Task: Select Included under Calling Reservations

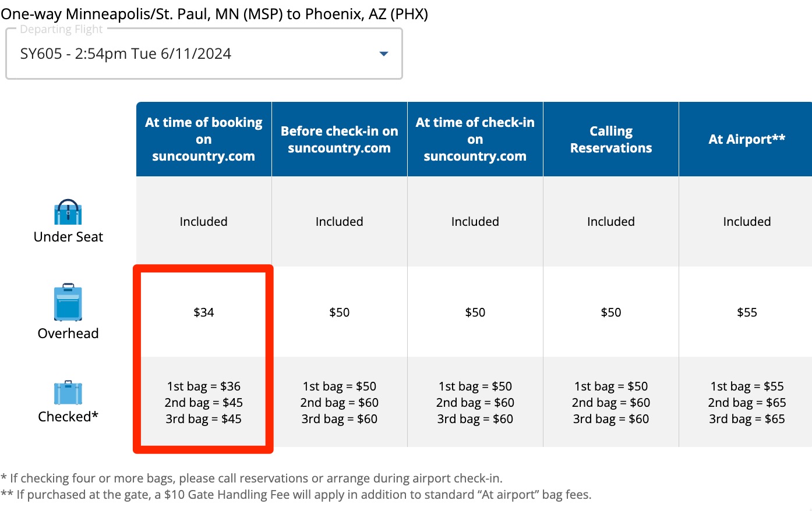Action: (x=610, y=221)
